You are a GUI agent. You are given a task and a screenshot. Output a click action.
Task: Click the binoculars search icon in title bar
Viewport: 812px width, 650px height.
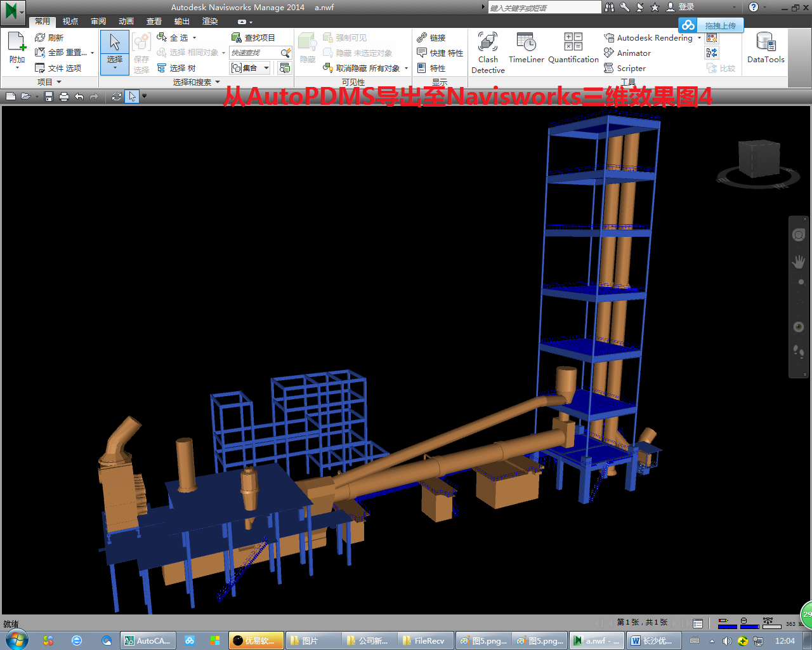coord(610,7)
